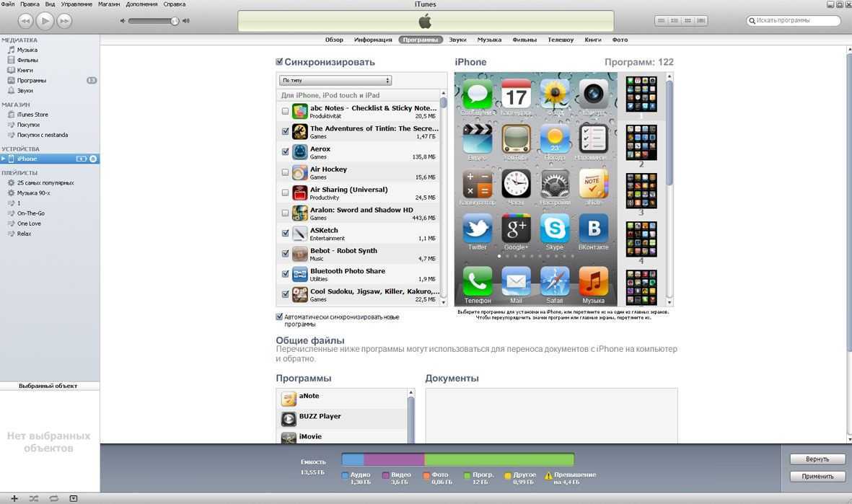Skip back with the Previous track button
This screenshot has height=504, width=852.
(25, 21)
